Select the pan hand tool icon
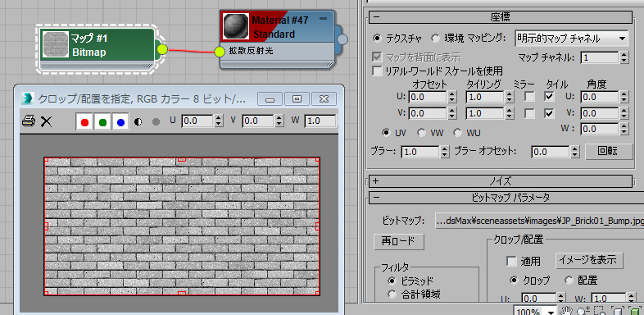The height and width of the screenshot is (315, 644). click(567, 311)
